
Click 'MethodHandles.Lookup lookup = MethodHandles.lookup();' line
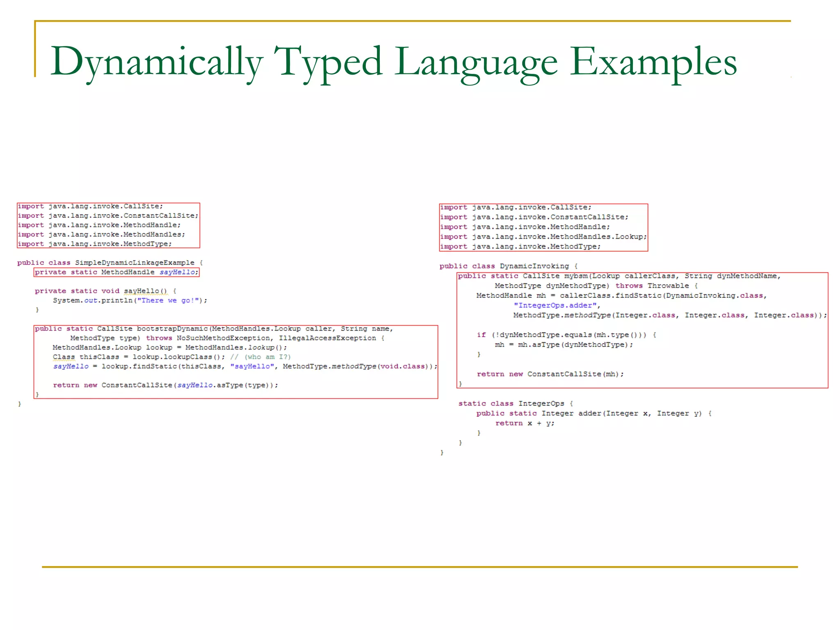pos(170,348)
